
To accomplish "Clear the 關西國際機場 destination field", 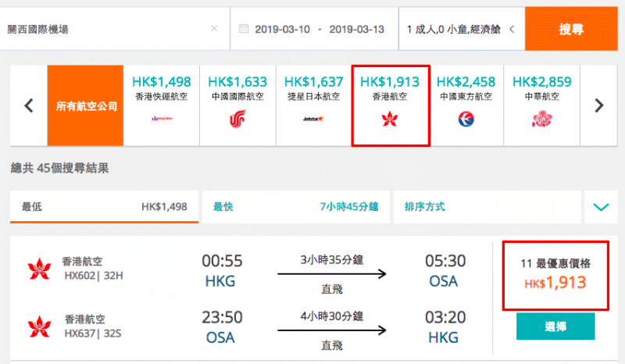I will coord(214,29).
